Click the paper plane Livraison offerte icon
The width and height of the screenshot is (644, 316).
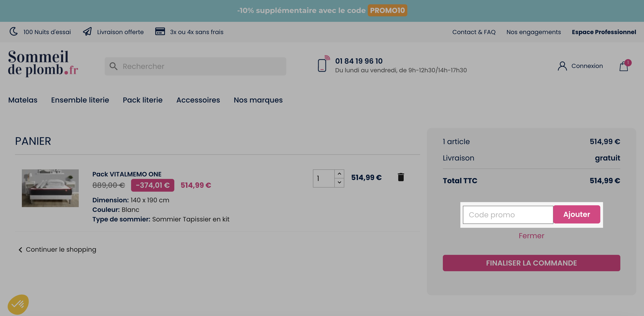[88, 32]
